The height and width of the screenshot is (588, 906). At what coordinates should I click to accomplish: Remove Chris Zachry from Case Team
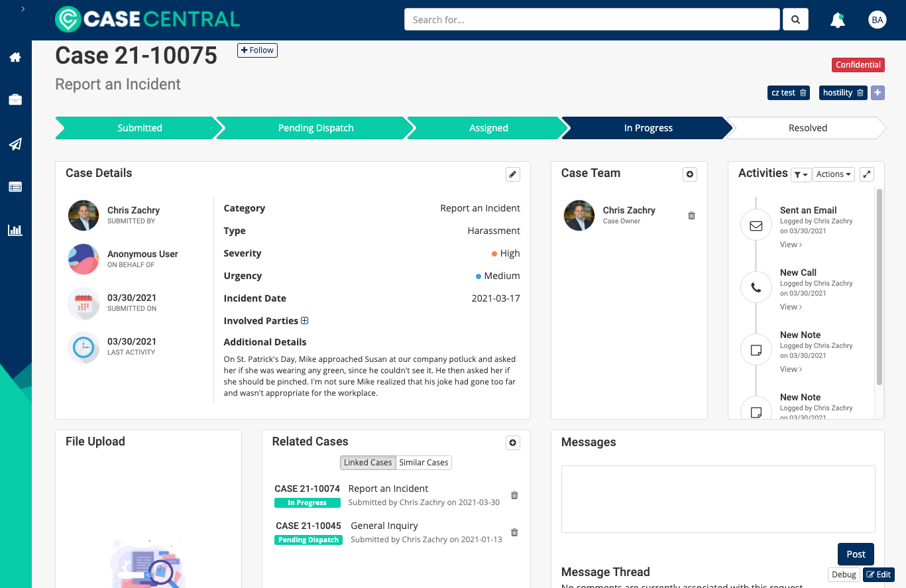[x=692, y=215]
